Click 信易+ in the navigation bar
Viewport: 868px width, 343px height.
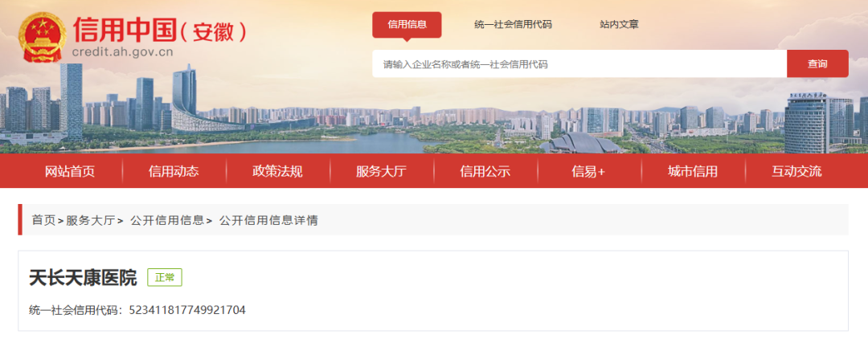[x=588, y=171]
